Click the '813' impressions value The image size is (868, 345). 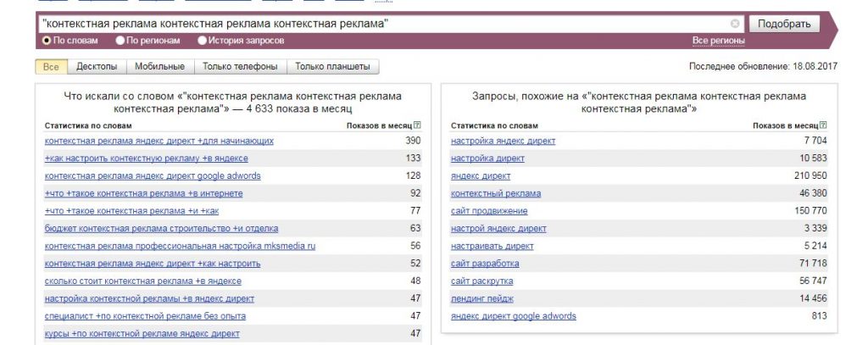tap(820, 315)
